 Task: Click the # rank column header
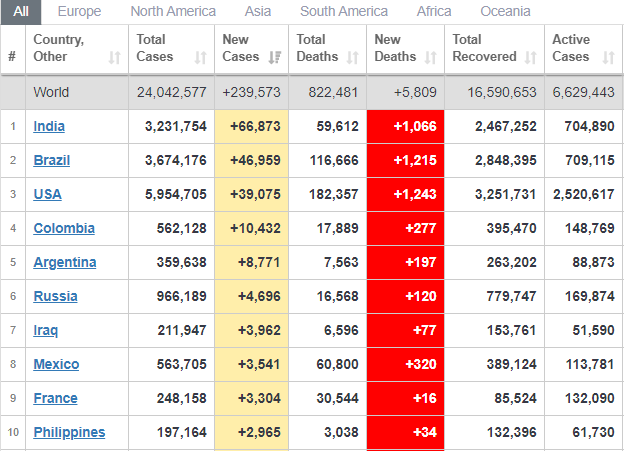pos(12,57)
